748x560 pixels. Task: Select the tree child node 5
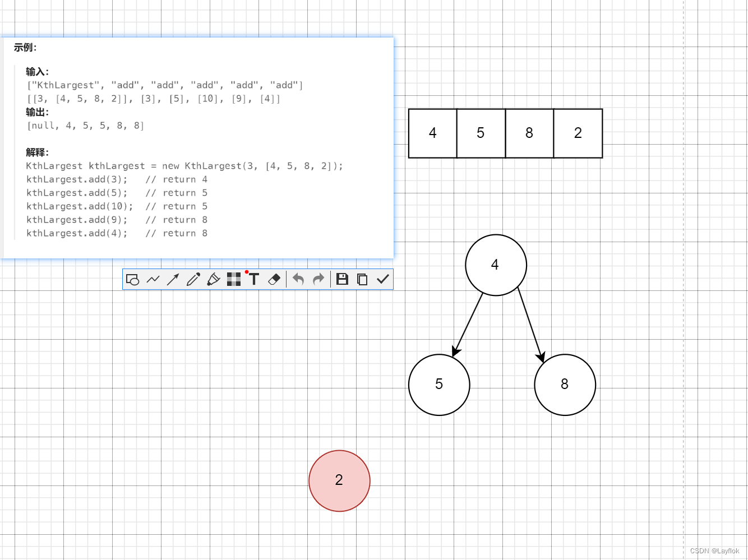click(439, 385)
